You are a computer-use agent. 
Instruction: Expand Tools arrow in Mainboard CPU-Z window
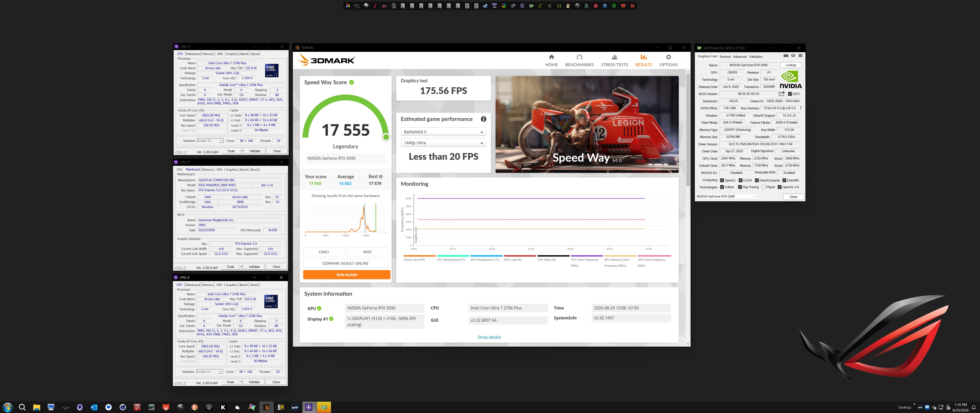tap(241, 267)
